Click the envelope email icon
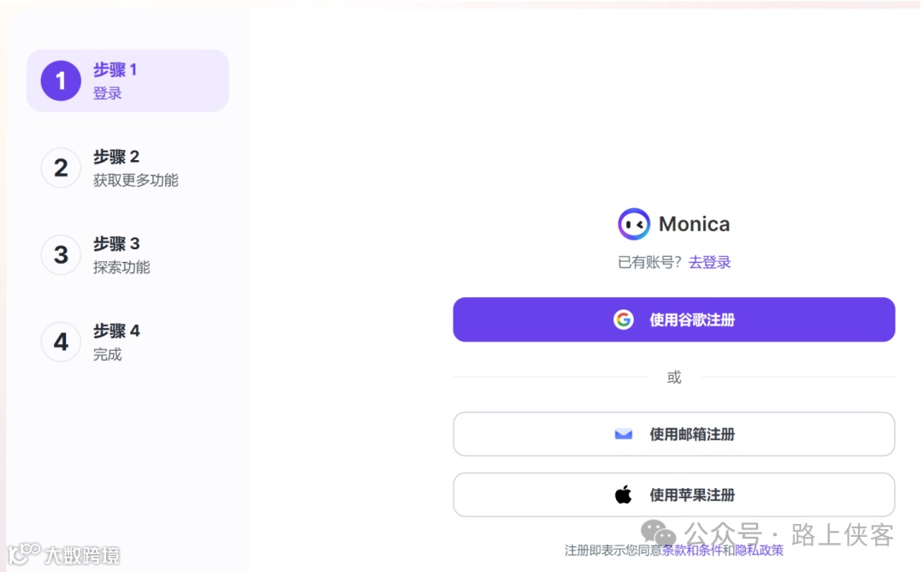This screenshot has width=924, height=572. tap(623, 435)
